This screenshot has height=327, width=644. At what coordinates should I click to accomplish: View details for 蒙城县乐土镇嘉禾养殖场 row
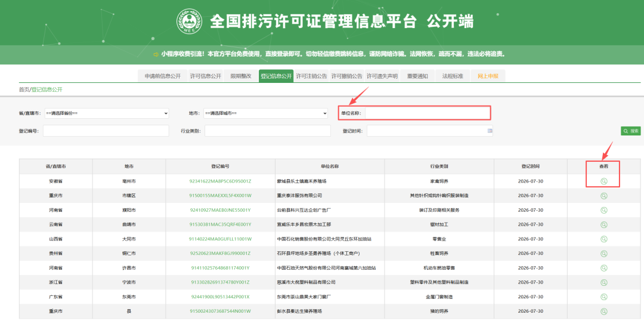click(x=603, y=181)
